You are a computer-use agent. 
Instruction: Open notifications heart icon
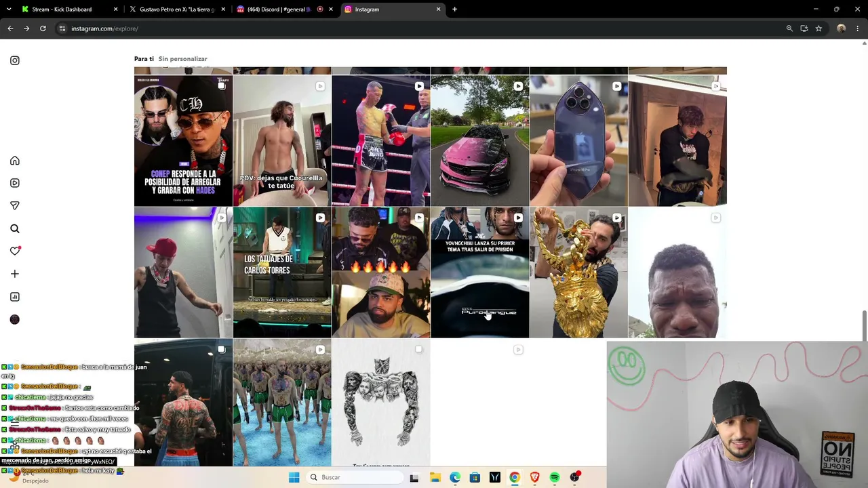point(15,251)
